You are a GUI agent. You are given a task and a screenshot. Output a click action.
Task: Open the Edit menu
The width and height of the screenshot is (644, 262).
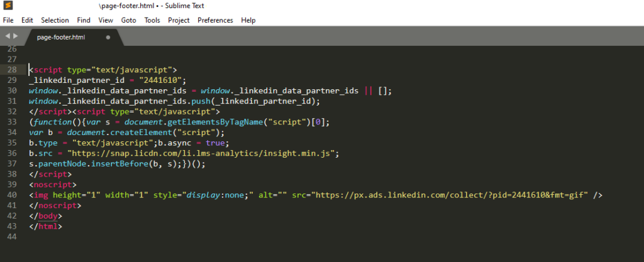click(x=27, y=20)
